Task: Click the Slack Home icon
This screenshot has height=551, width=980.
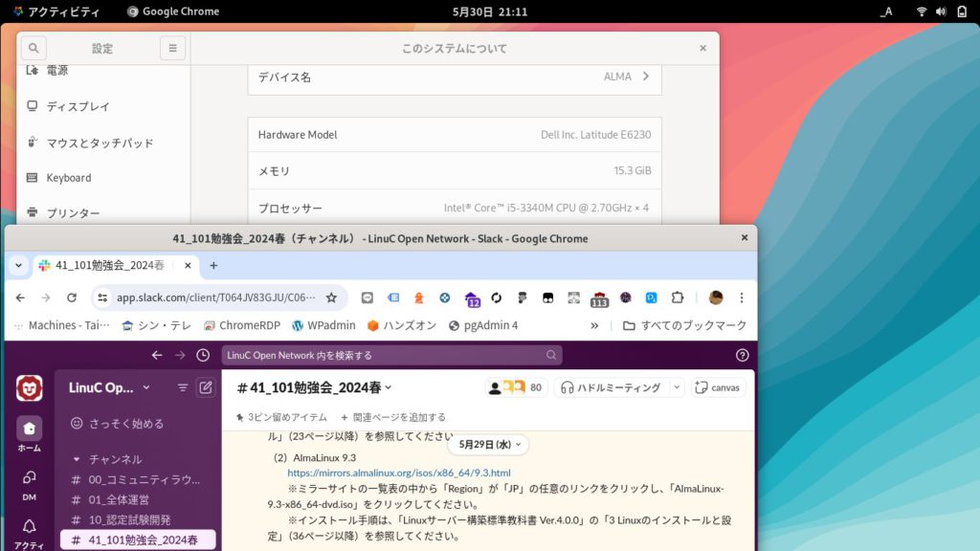Action: (x=29, y=433)
